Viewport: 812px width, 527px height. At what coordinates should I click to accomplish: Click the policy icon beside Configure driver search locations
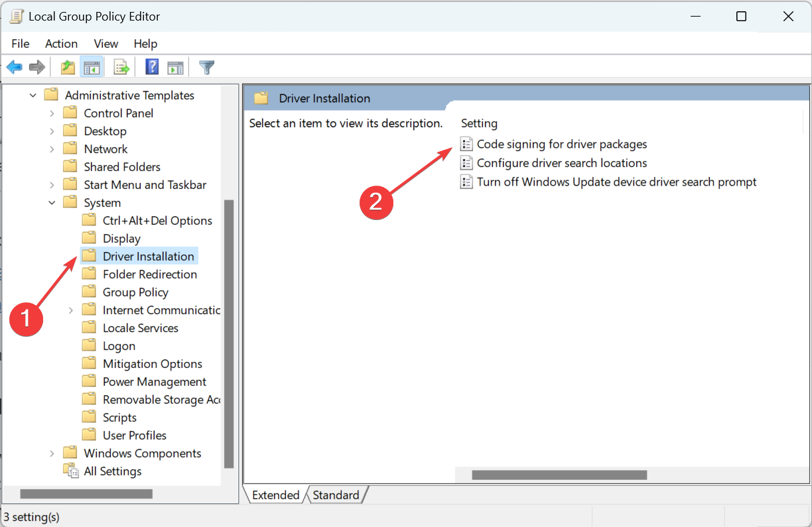[466, 162]
